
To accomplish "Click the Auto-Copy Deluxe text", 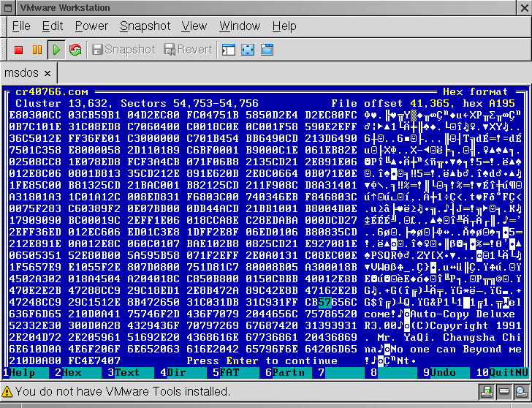I will (x=463, y=314).
